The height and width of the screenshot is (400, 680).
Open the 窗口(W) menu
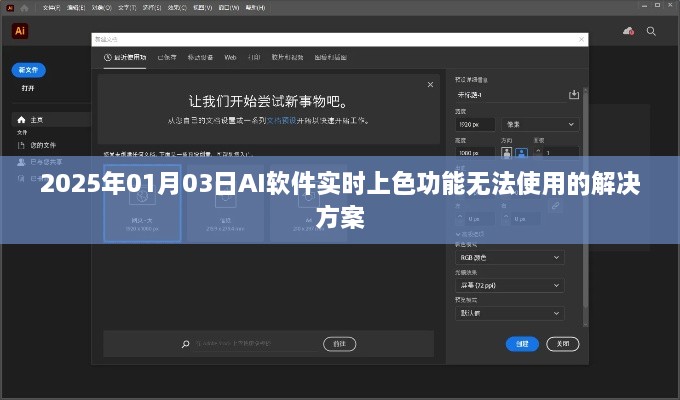click(229, 8)
